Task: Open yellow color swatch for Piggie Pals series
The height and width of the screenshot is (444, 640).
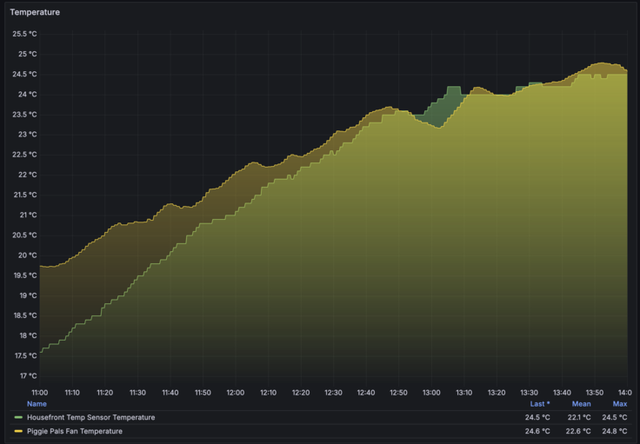Action: [x=18, y=431]
